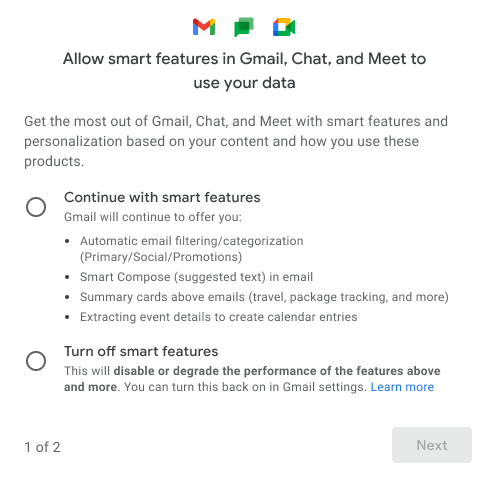Click the "Allow smart features" dialog heading

point(244,71)
